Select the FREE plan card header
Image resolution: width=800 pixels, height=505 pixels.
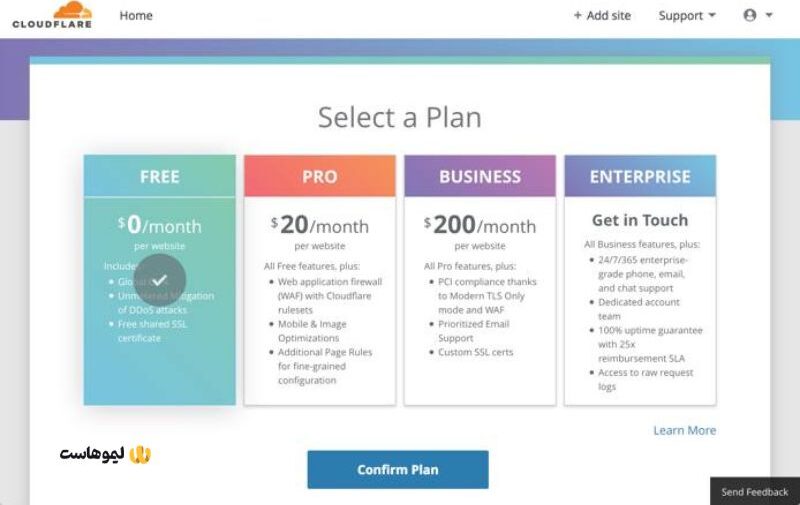pos(160,176)
